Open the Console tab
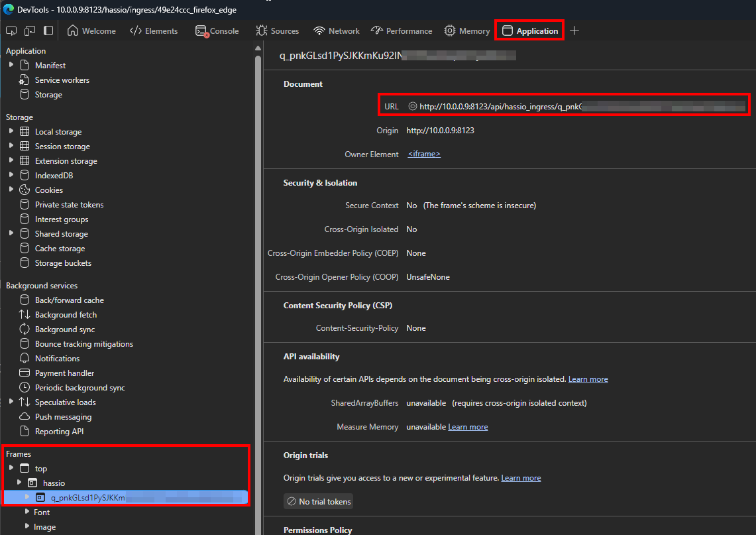The width and height of the screenshot is (756, 535). (217, 31)
